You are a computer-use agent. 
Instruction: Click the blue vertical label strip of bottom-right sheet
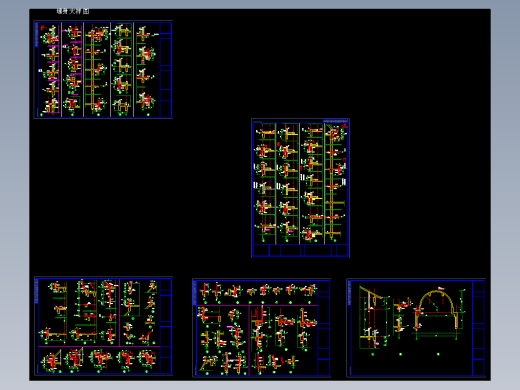[349, 293]
